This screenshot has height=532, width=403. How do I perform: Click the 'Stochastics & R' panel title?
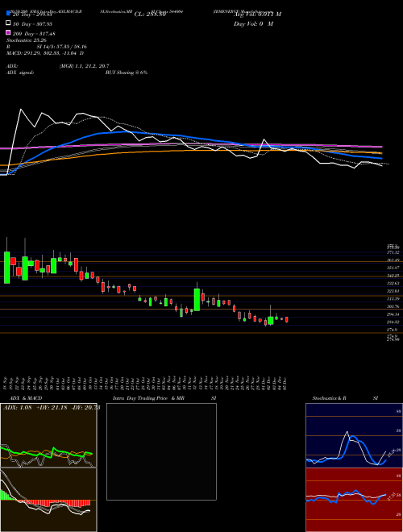click(x=330, y=398)
